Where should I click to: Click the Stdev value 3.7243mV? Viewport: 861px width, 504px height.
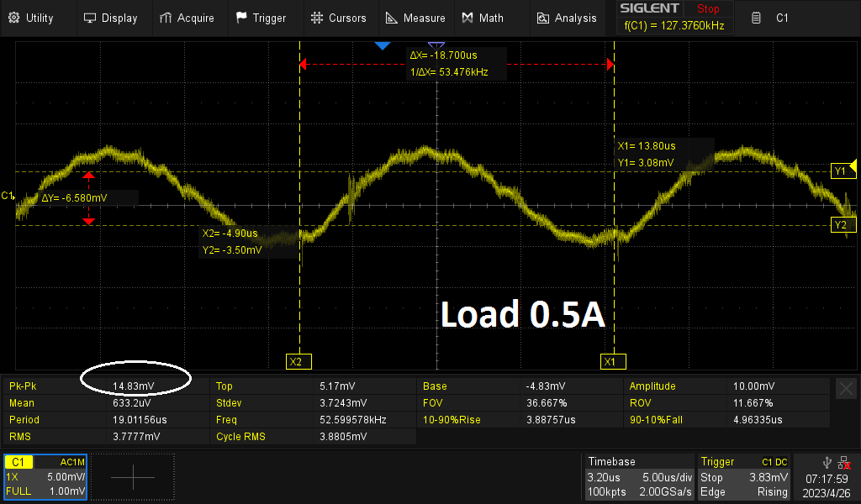tap(343, 403)
